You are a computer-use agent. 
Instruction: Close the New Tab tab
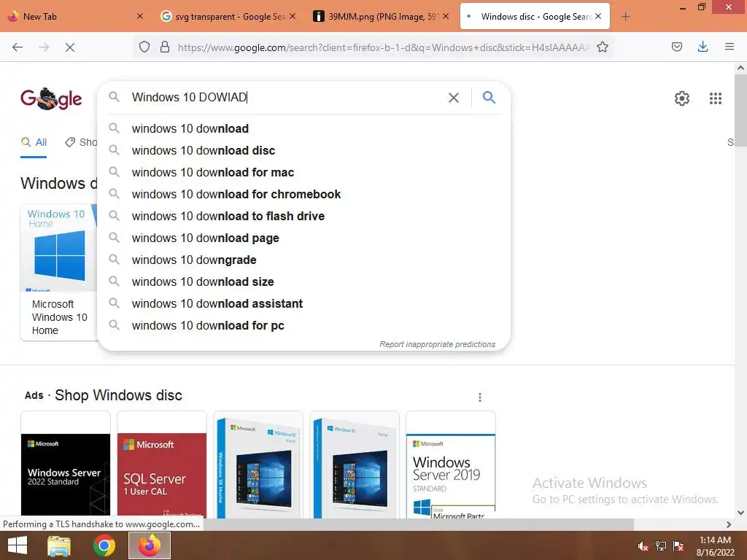140,16
